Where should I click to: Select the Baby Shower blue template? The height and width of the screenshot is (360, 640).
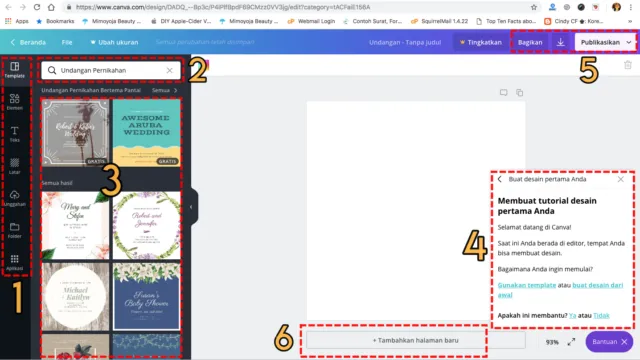click(x=147, y=296)
